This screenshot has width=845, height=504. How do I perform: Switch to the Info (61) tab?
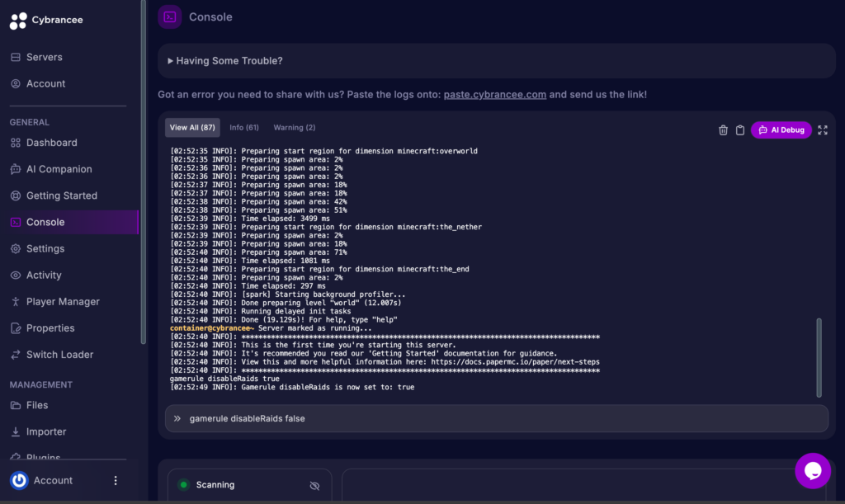pos(244,128)
